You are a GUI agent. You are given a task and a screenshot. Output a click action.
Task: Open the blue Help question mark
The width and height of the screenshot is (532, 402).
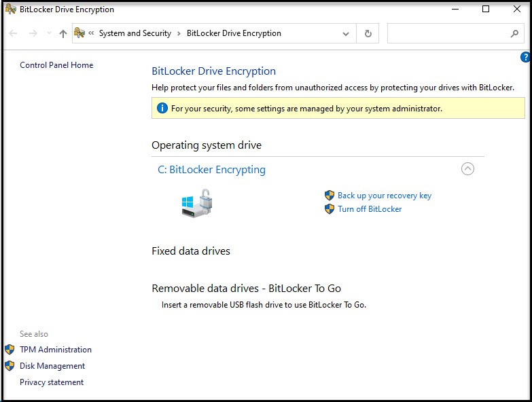[x=526, y=57]
